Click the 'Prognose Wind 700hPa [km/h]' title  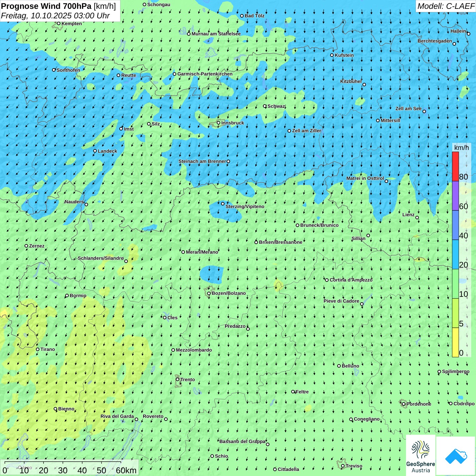58,6
